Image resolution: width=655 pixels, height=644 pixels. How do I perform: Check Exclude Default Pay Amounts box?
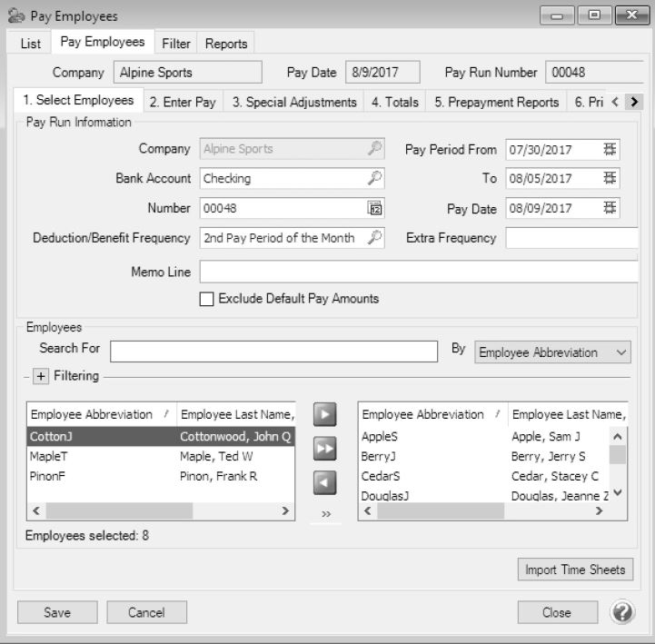pos(207,299)
